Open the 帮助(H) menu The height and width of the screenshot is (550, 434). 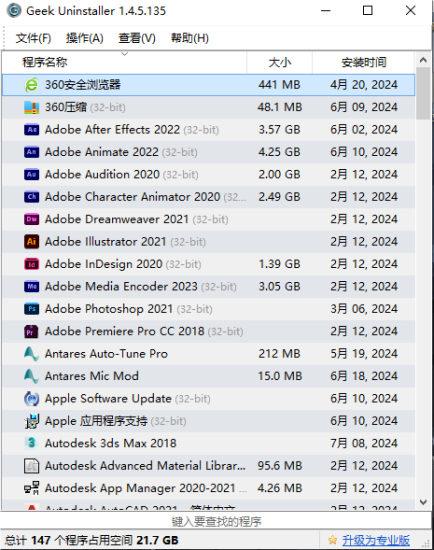[189, 38]
